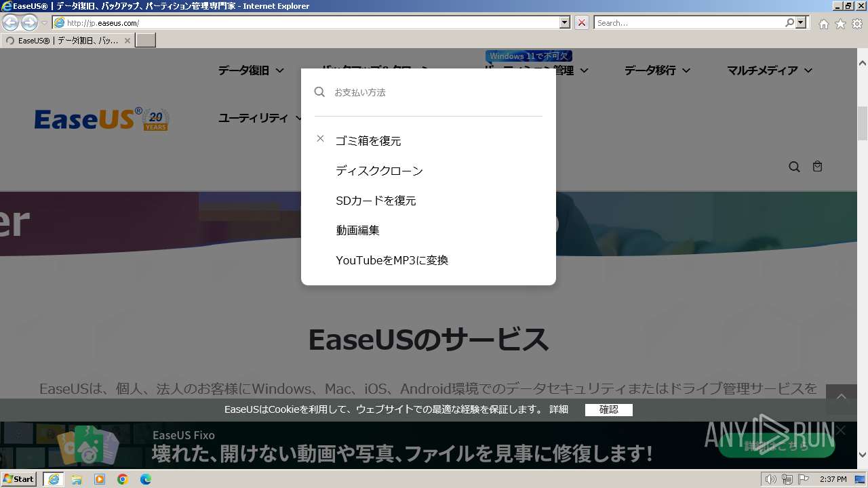Open the recent pages dropdown arrow
Image resolution: width=868 pixels, height=488 pixels.
tap(45, 23)
